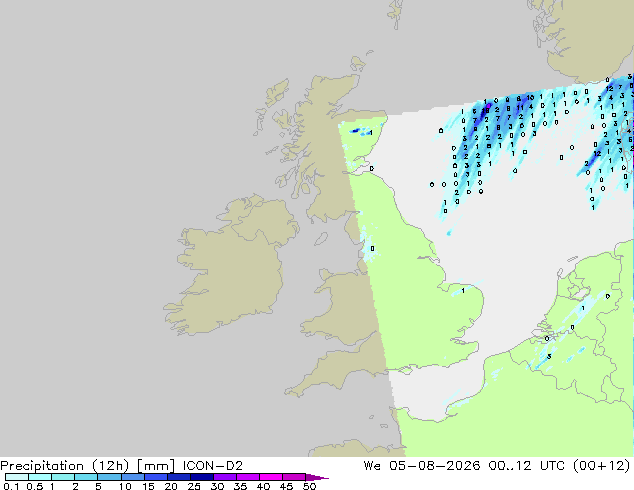634x490 pixels.
Task: Click the 20–25 mm legend swatch
Action: (x=178, y=477)
